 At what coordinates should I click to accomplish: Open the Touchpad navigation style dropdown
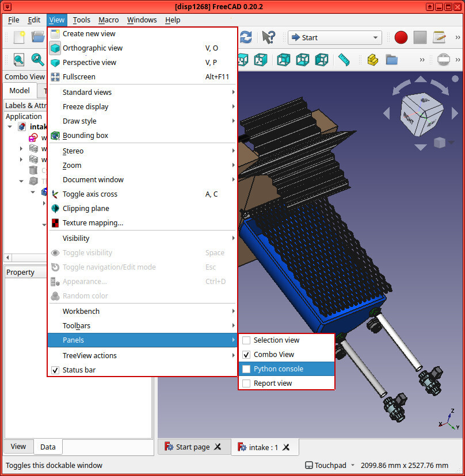330,466
